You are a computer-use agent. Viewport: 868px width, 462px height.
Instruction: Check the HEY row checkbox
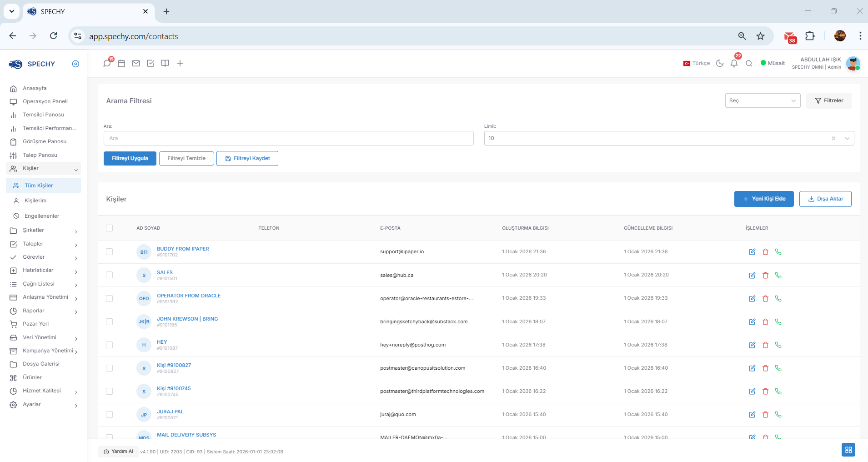click(109, 345)
